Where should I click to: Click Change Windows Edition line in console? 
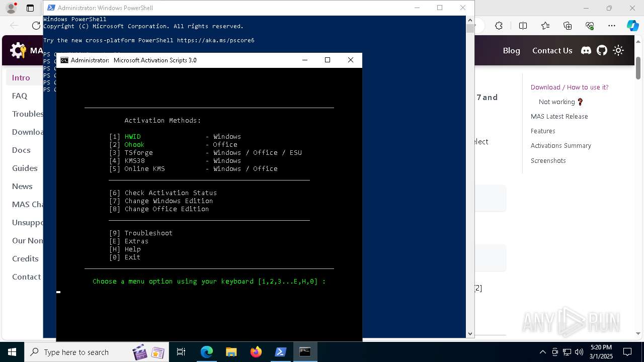click(x=161, y=201)
